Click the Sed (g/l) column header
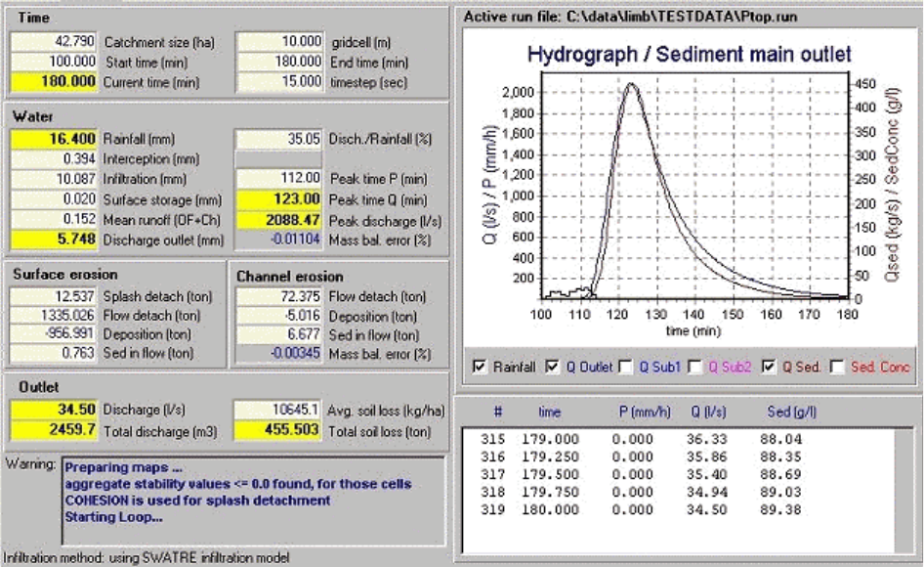 [791, 412]
